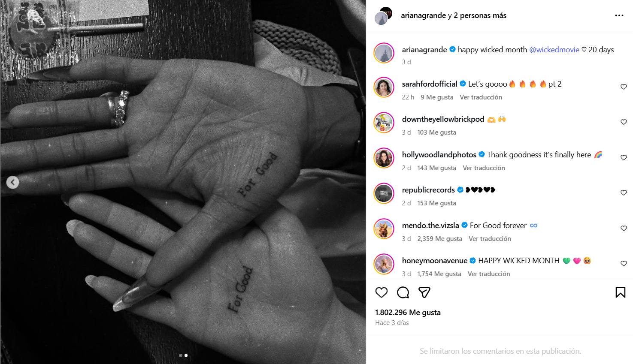The height and width of the screenshot is (364, 633).
Task: Like downtheyellowbrickpod's comment heart
Action: 624,122
